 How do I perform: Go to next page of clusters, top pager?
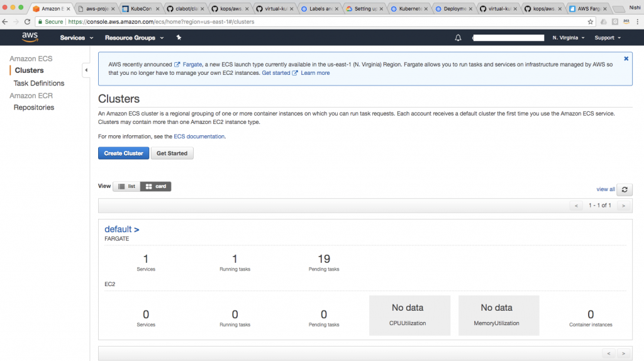pyautogui.click(x=623, y=206)
